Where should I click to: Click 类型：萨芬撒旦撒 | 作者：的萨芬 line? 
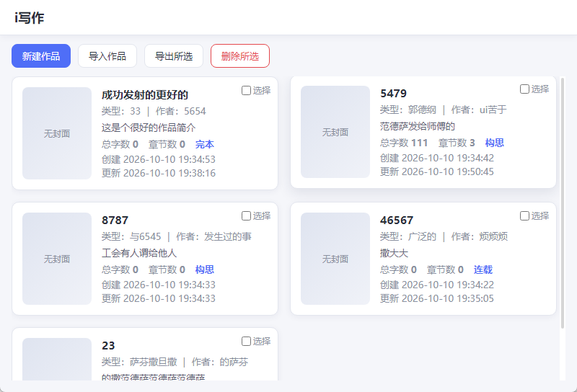coord(175,362)
